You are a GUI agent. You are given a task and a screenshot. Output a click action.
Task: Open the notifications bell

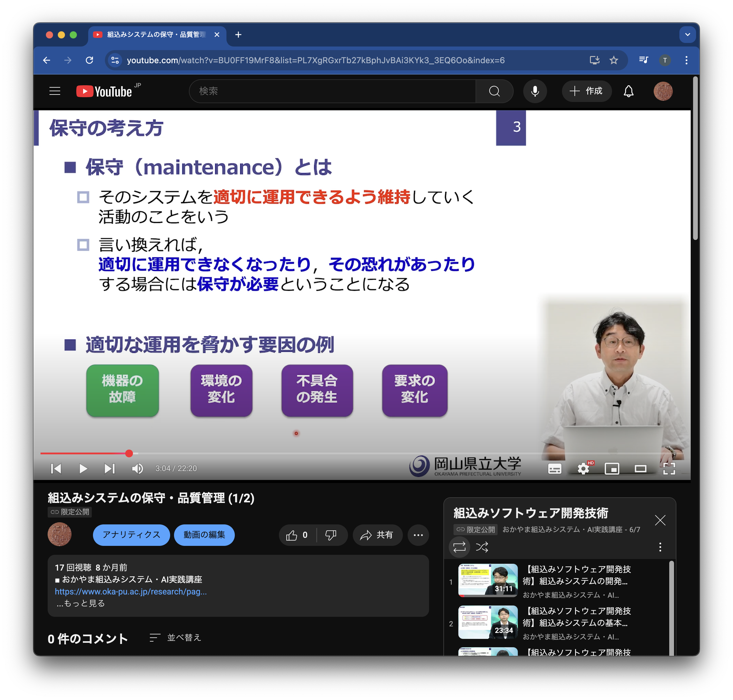[628, 91]
